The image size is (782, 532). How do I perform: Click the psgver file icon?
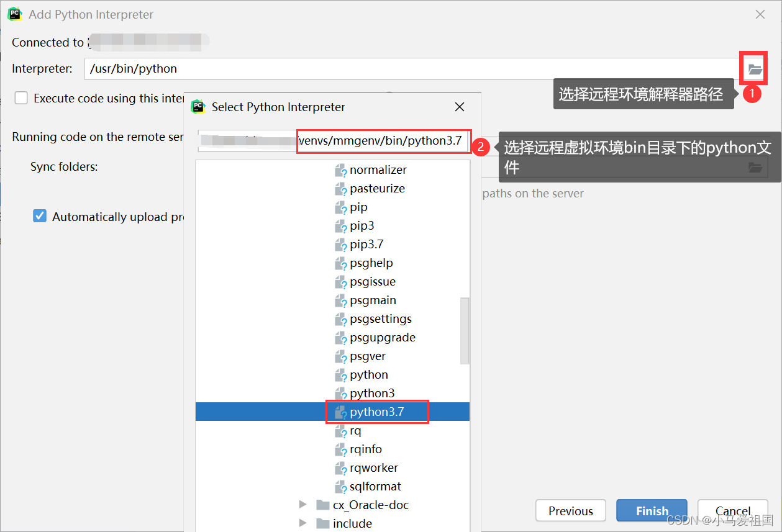click(340, 356)
